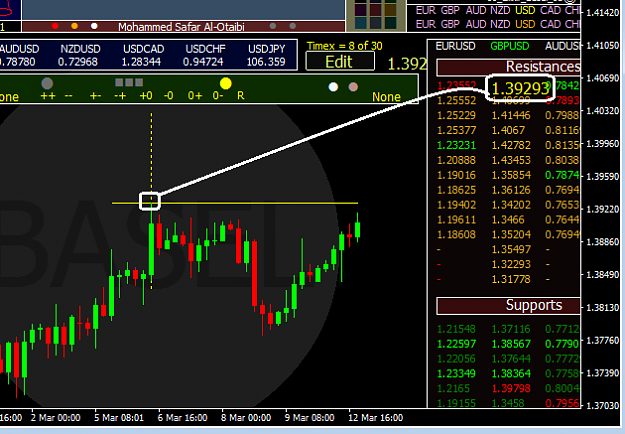
Task: Click the support value 1.38567
Action: point(511,344)
